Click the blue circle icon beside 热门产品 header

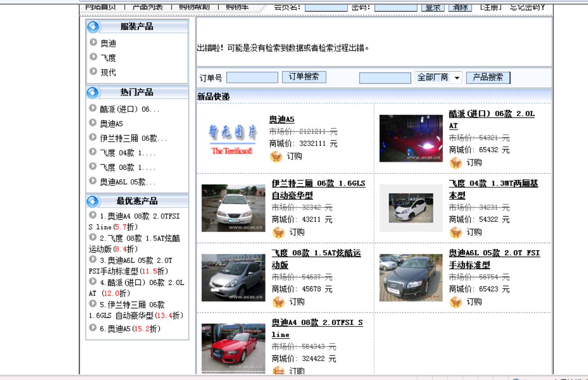tap(93, 93)
